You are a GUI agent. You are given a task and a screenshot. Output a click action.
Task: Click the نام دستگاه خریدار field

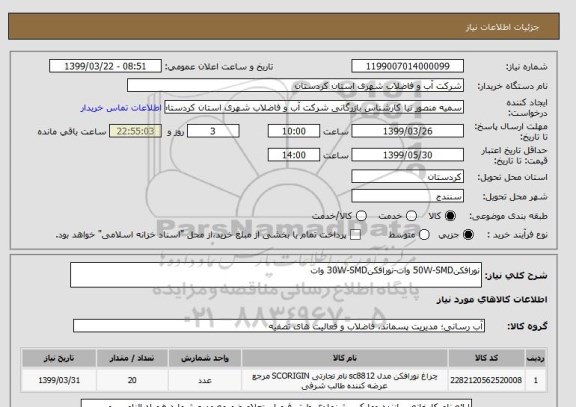295,86
